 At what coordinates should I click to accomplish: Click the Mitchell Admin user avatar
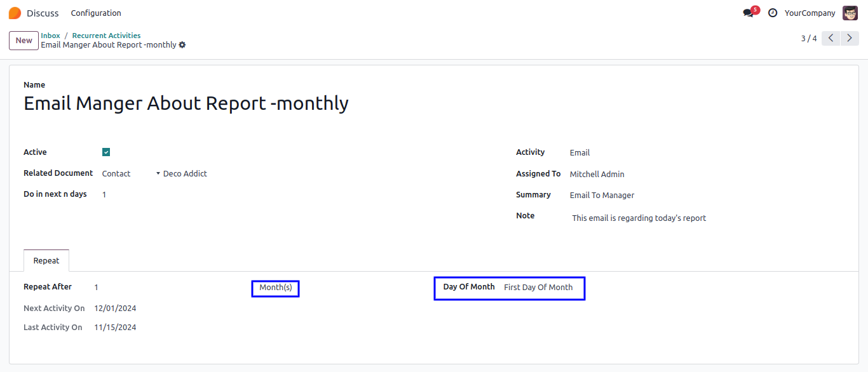pyautogui.click(x=850, y=13)
